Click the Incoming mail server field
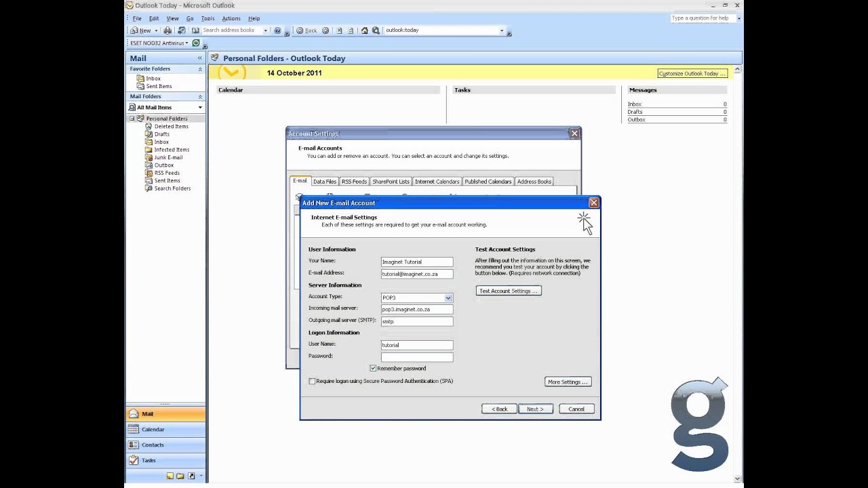 417,309
